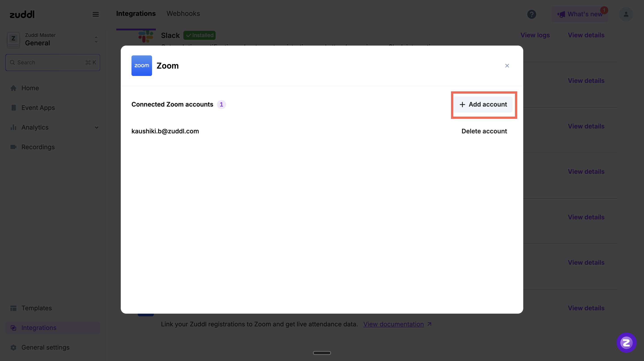Screen dimensions: 644x361
Task: Click the Installed badge next to Slack
Action: 199,35
